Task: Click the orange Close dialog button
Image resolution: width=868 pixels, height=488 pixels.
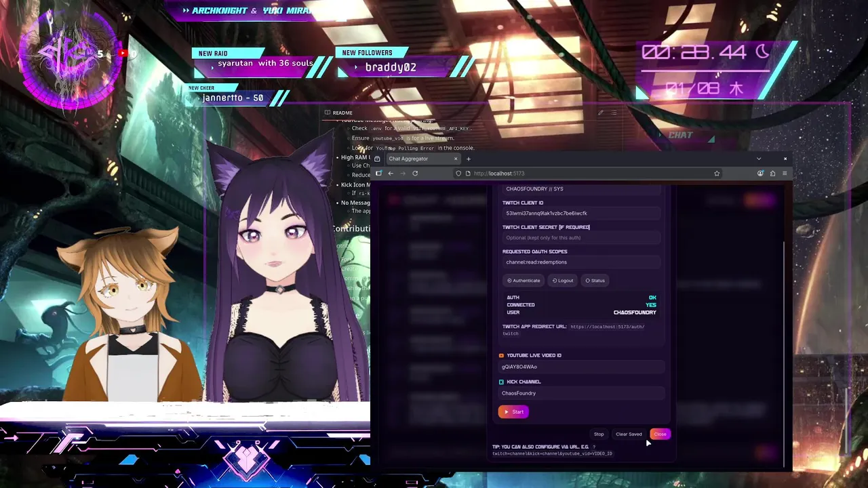Action: click(x=660, y=434)
